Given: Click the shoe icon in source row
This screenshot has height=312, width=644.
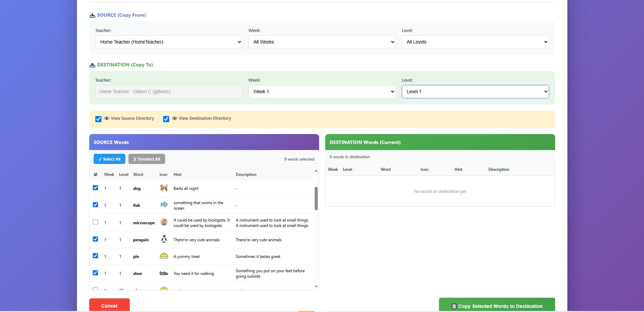Looking at the screenshot, I should coord(164,273).
